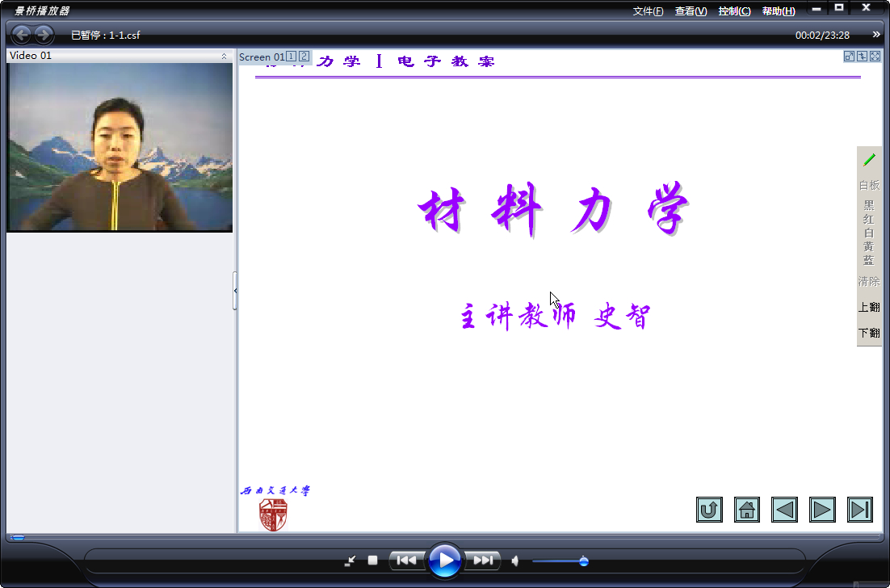
Task: Click the swap panels arrows icon
Action: coord(863,56)
